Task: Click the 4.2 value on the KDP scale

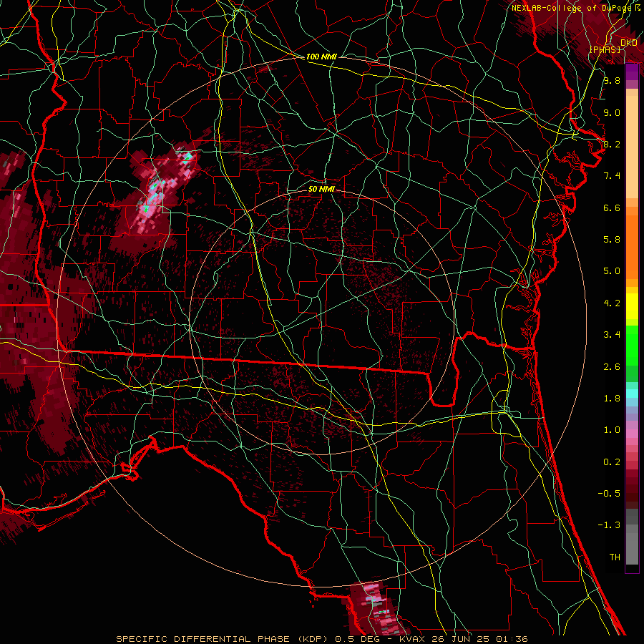Action: (x=612, y=303)
